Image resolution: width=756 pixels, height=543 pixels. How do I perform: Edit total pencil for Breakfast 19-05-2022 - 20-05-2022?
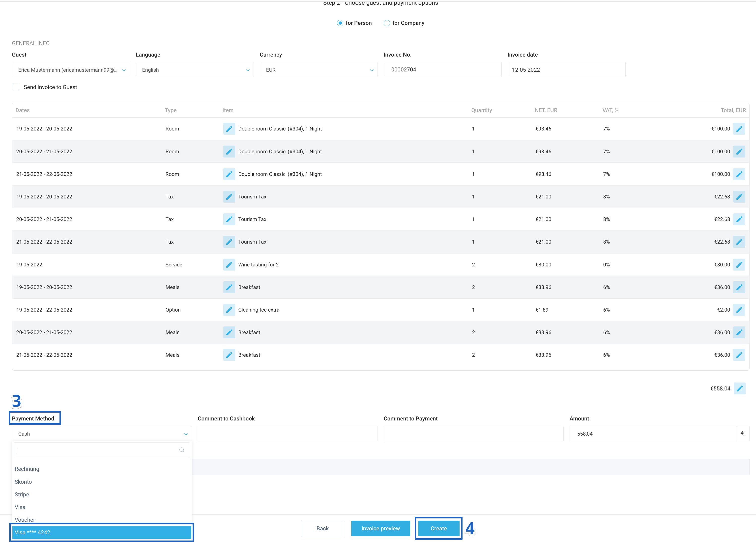coord(739,287)
